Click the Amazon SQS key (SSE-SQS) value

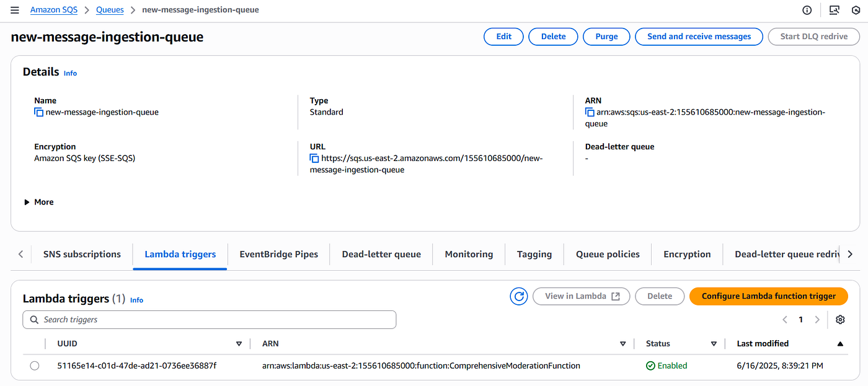click(84, 159)
